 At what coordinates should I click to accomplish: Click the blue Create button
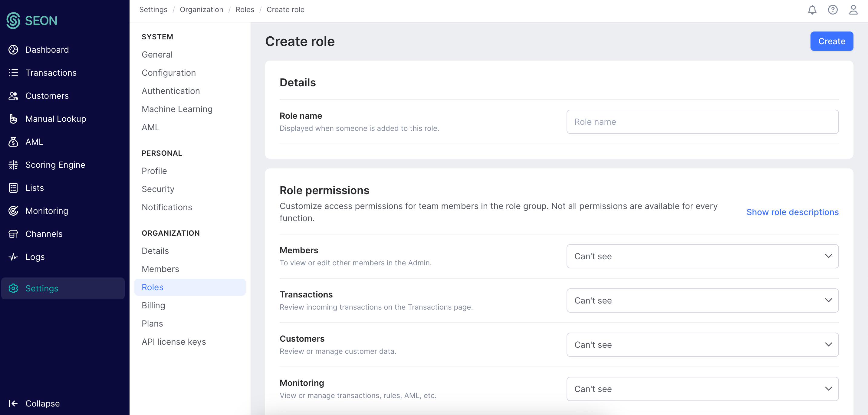(832, 41)
